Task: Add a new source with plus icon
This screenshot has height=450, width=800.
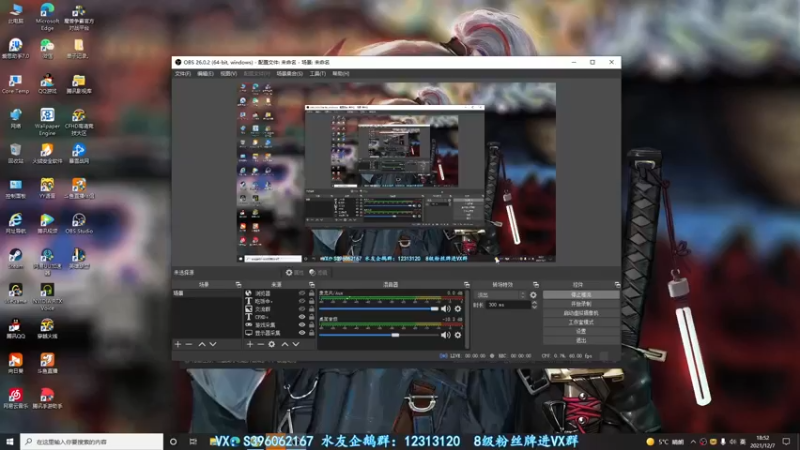Action: [249, 344]
